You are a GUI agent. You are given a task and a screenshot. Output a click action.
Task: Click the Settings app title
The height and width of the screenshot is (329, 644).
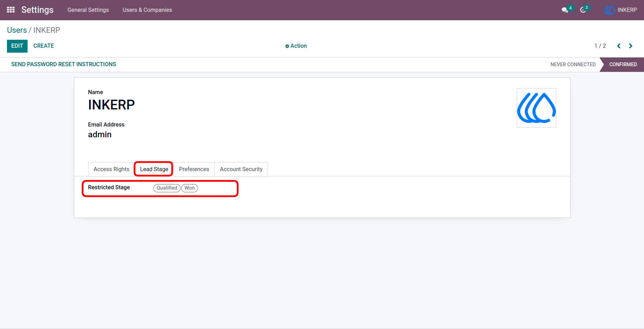(x=37, y=10)
